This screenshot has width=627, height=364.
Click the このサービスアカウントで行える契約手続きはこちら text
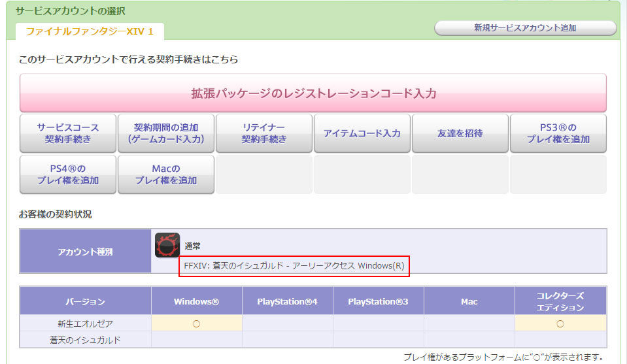[128, 59]
